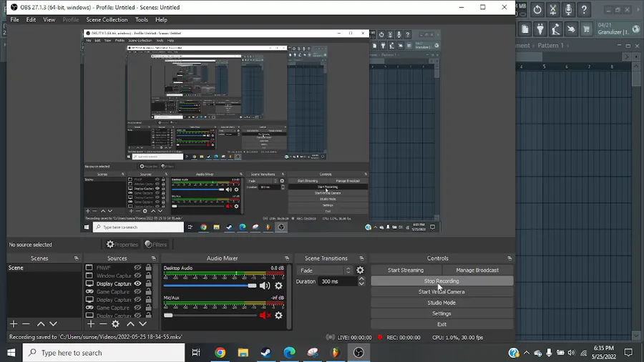Expand arrow after Pattern 1 in FL Studio

568,46
